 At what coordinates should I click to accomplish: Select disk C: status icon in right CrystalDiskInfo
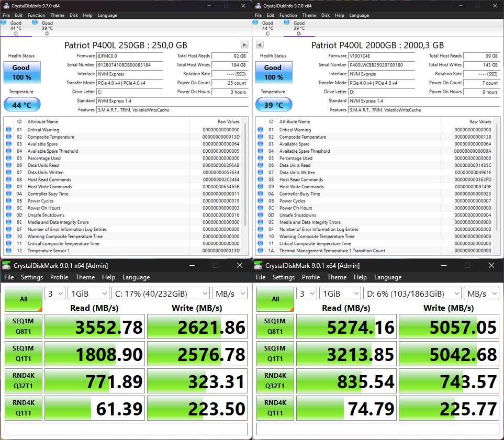(255, 22)
